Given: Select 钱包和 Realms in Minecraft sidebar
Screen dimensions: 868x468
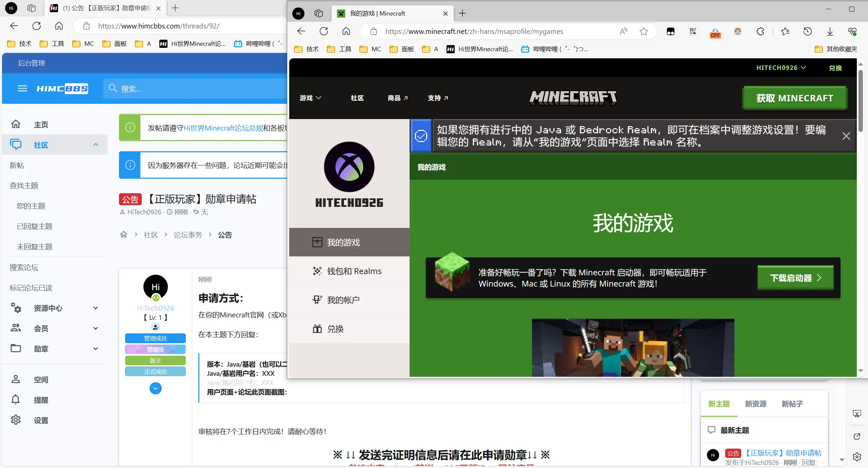Looking at the screenshot, I should [354, 271].
